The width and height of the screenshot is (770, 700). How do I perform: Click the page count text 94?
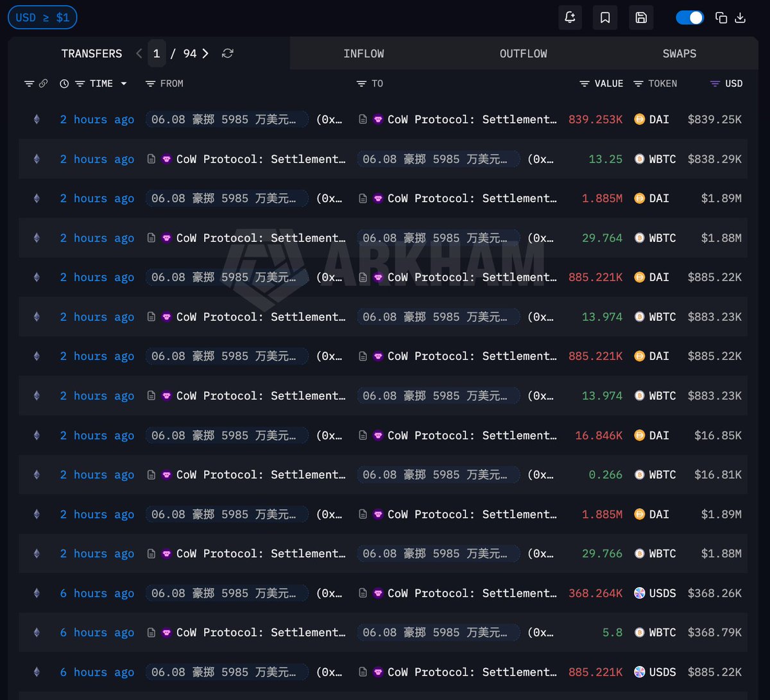(x=190, y=54)
